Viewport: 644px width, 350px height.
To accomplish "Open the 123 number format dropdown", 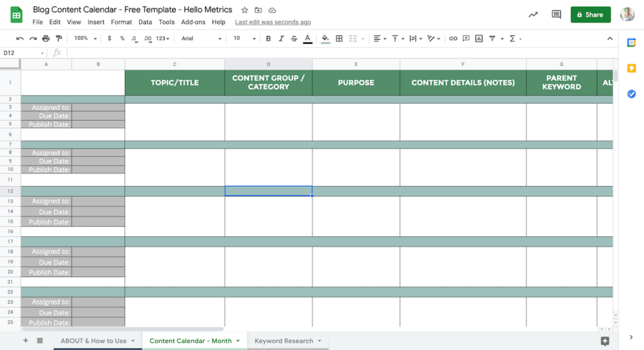I will [163, 38].
